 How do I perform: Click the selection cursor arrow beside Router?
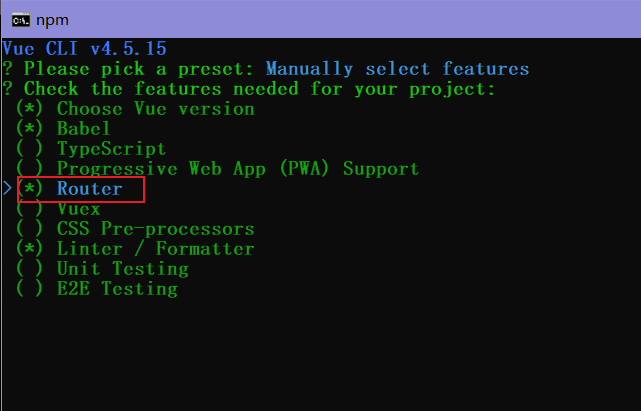click(x=8, y=189)
